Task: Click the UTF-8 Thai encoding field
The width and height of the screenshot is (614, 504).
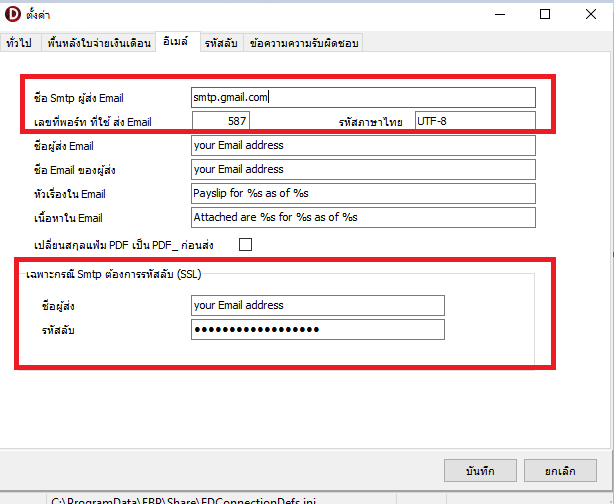Action: [x=474, y=121]
